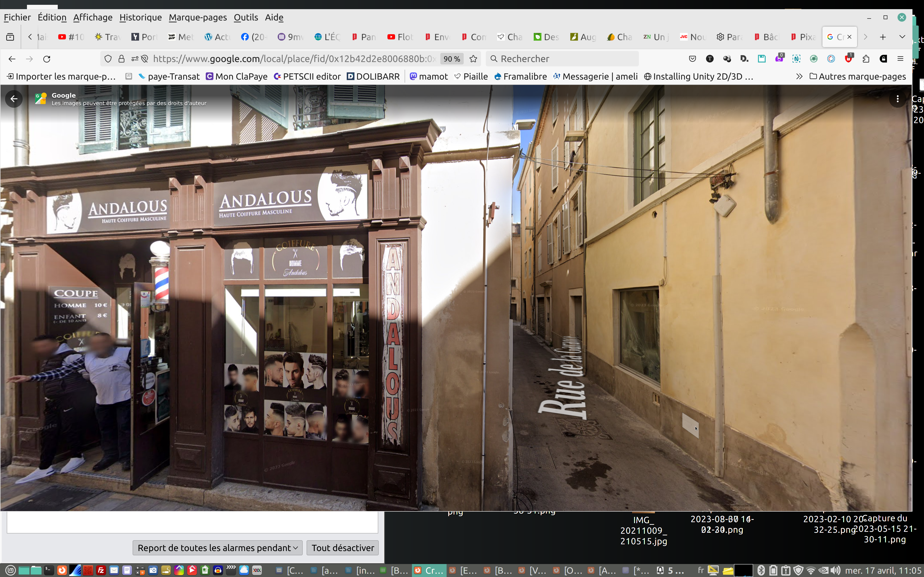Reload the current page
This screenshot has height=577, width=924.
pyautogui.click(x=47, y=59)
